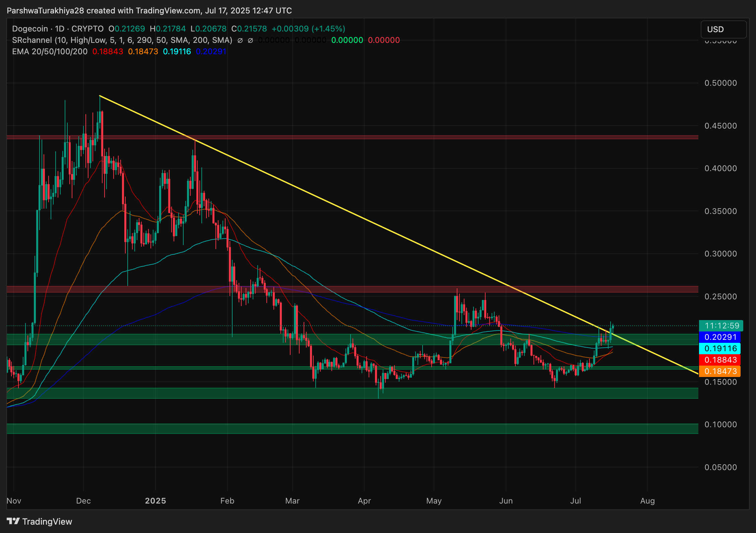Click legend EMA value 0.18843 in red
756x533 pixels.
(108, 52)
